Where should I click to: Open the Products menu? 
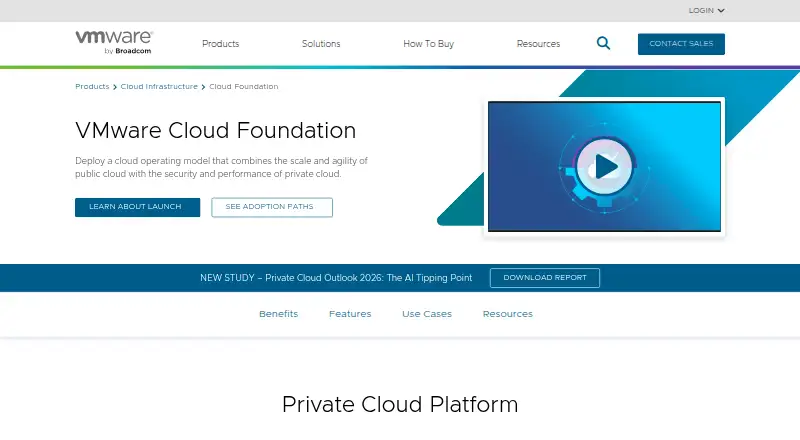(220, 44)
